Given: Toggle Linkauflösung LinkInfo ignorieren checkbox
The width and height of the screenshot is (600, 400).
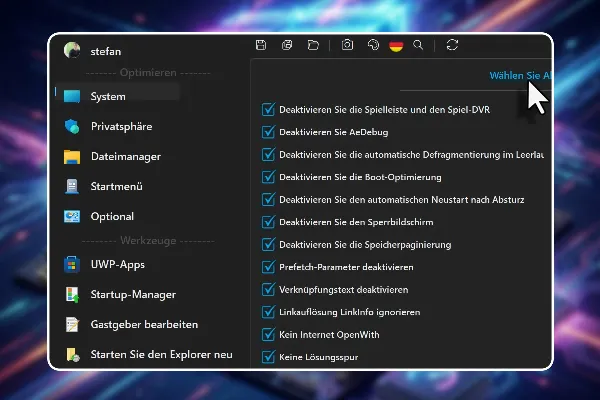Looking at the screenshot, I should (268, 312).
